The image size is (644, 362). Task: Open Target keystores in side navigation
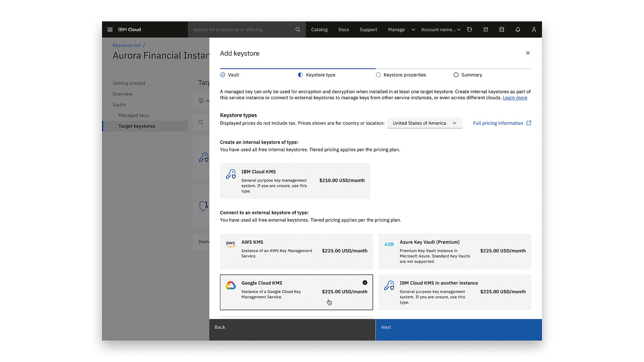pyautogui.click(x=145, y=126)
